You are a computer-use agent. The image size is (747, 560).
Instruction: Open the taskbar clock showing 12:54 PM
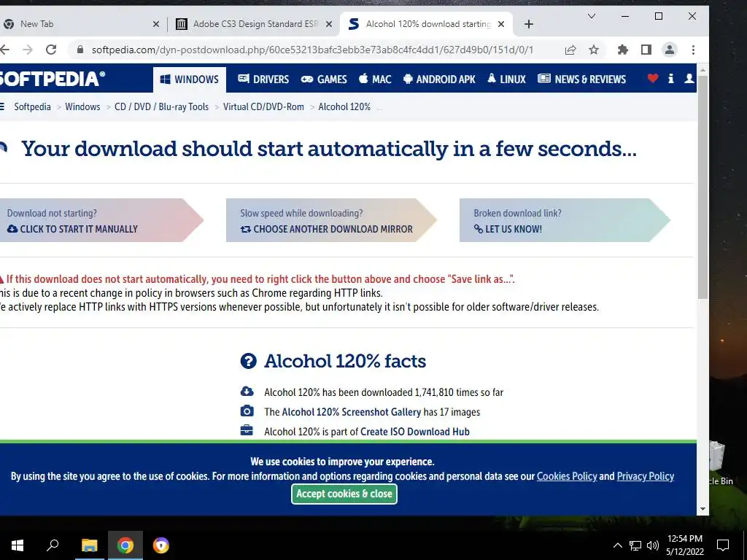click(684, 545)
